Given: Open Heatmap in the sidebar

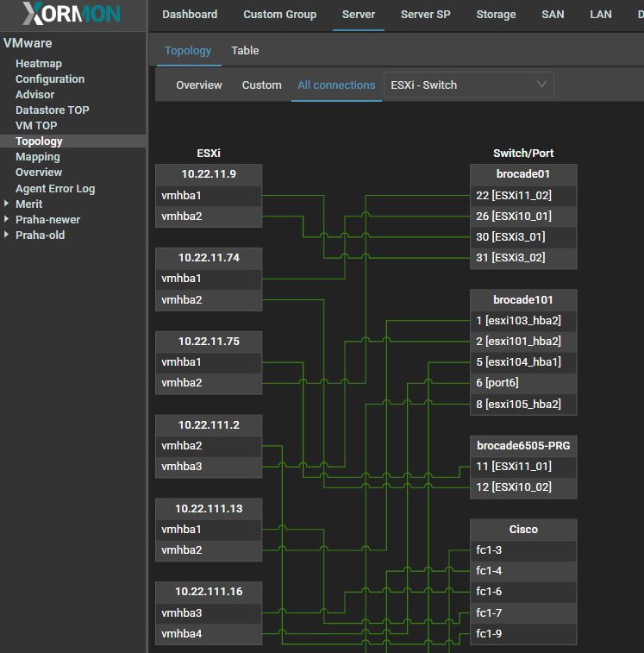Looking at the screenshot, I should (x=39, y=64).
